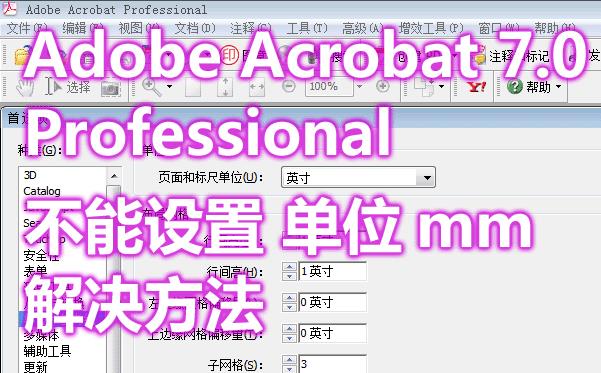Select 辅助工具 in the category list
The image size is (601, 373).
point(47,351)
